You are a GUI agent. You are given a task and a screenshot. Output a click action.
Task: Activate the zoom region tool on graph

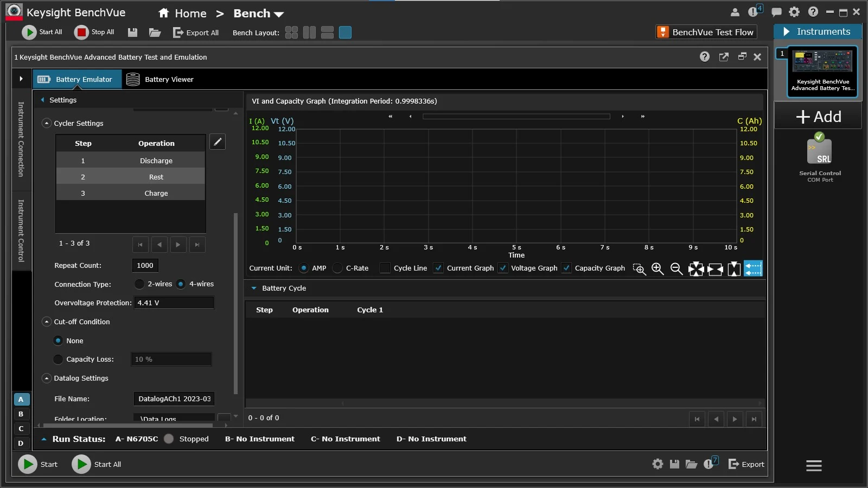[639, 269]
